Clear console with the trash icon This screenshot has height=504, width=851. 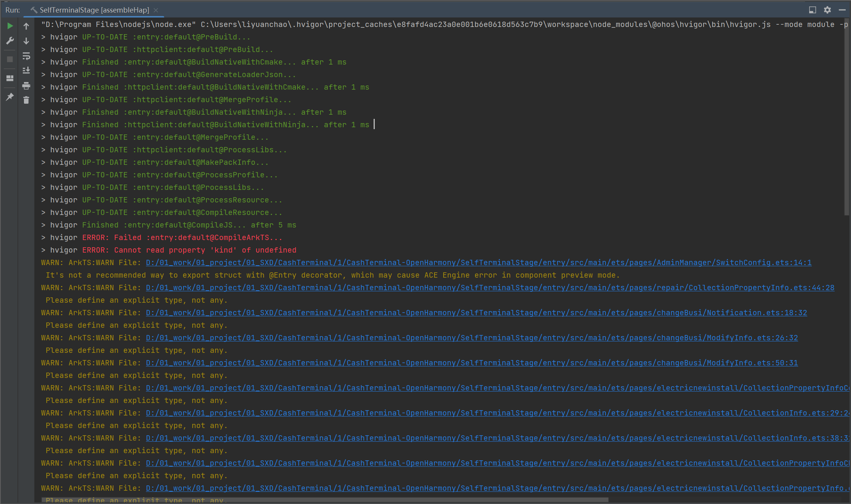(x=26, y=100)
